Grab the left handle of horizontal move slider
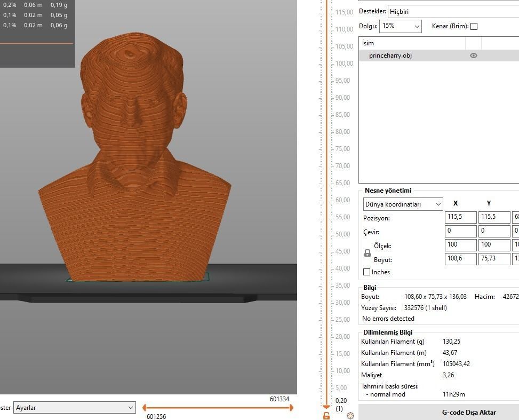 (x=145, y=408)
